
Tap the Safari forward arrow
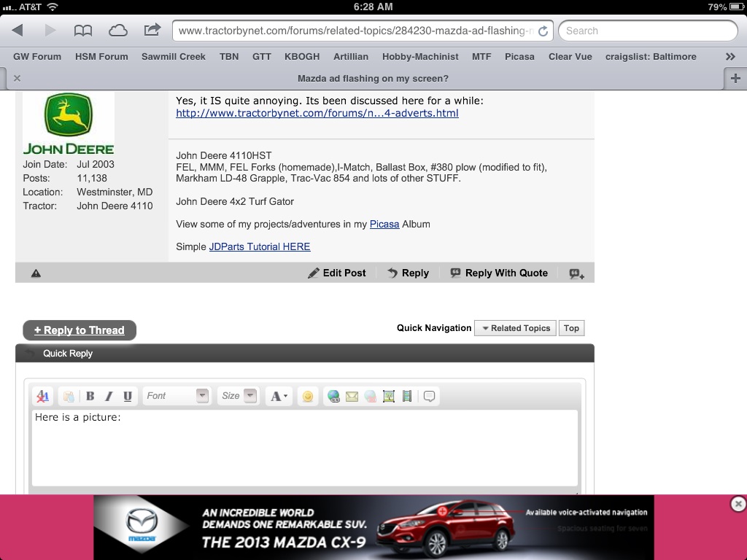click(x=50, y=31)
